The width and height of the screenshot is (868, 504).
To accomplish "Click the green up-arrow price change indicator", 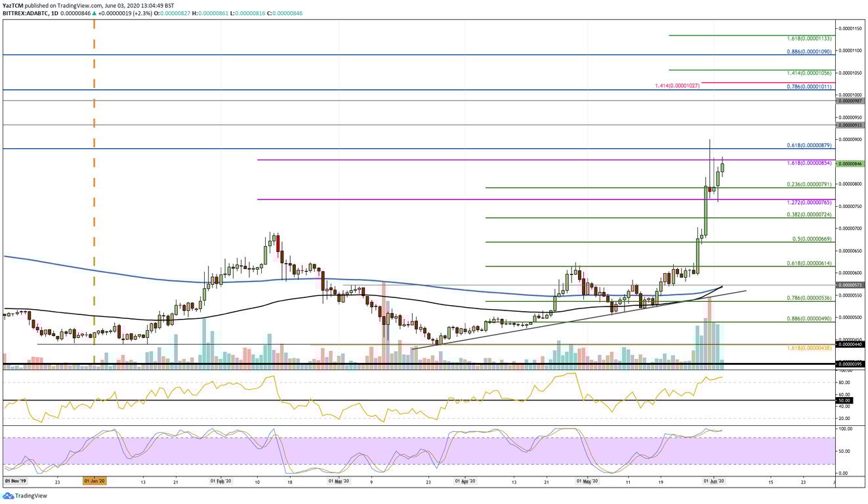I will pyautogui.click(x=96, y=12).
